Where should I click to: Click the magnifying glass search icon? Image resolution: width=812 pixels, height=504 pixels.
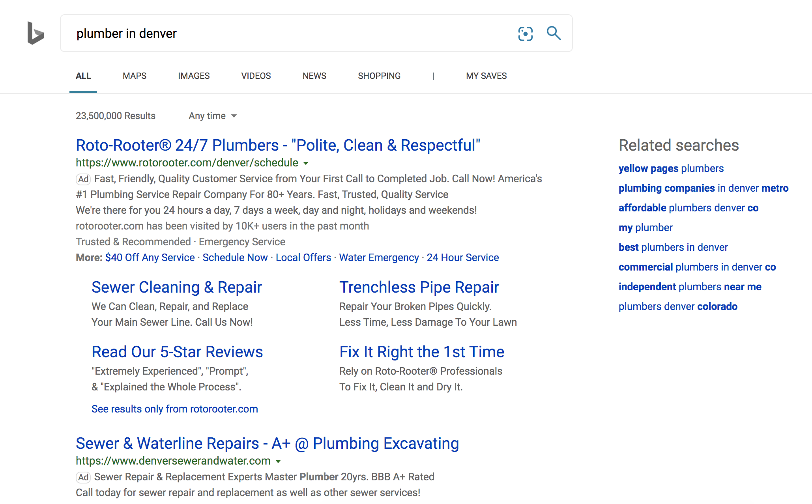pos(554,33)
